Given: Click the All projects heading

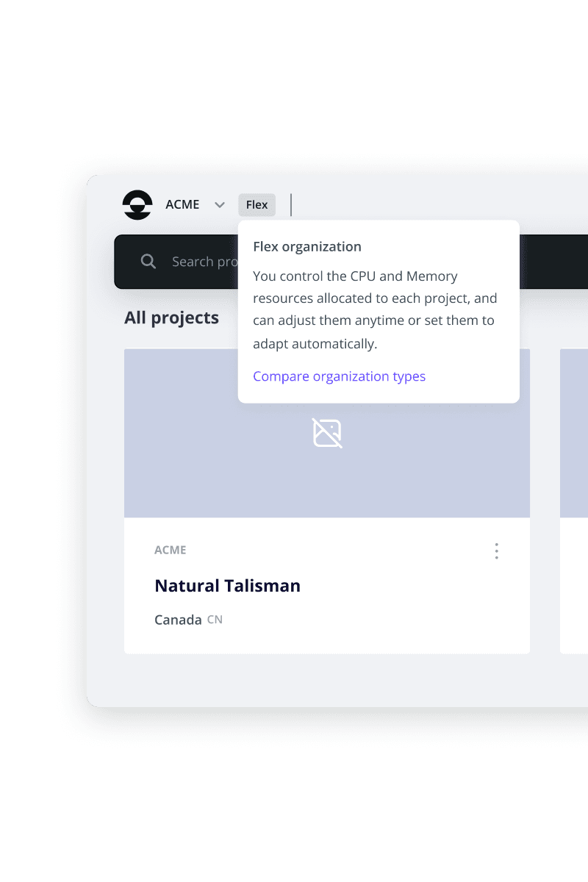Looking at the screenshot, I should pos(171,318).
